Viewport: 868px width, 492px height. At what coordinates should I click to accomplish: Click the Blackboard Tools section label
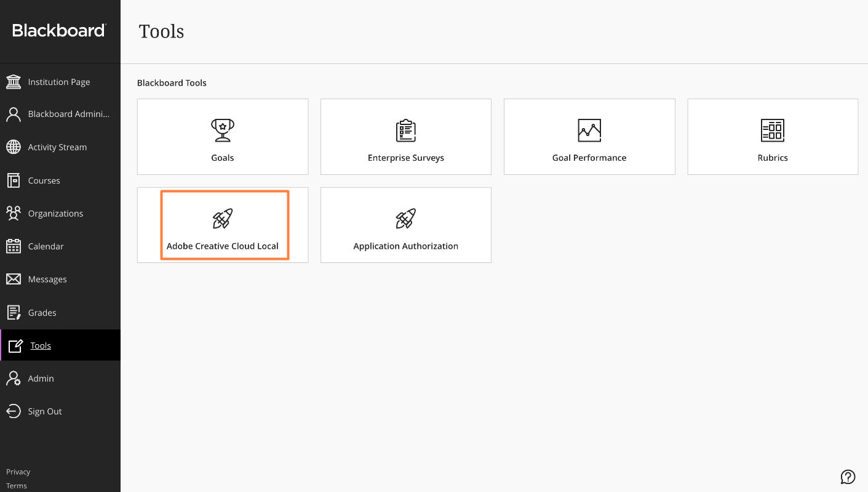172,83
